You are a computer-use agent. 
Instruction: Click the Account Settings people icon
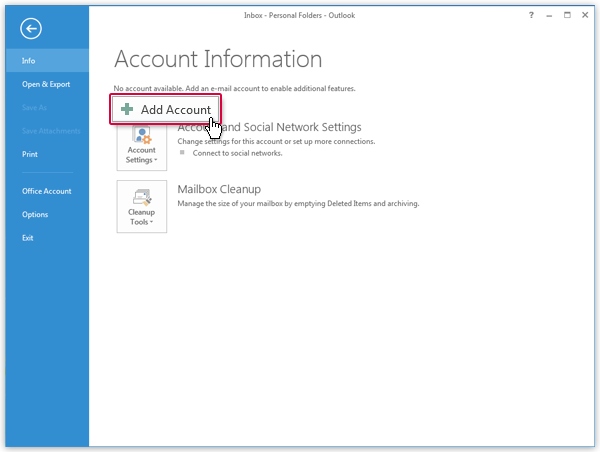pos(141,136)
